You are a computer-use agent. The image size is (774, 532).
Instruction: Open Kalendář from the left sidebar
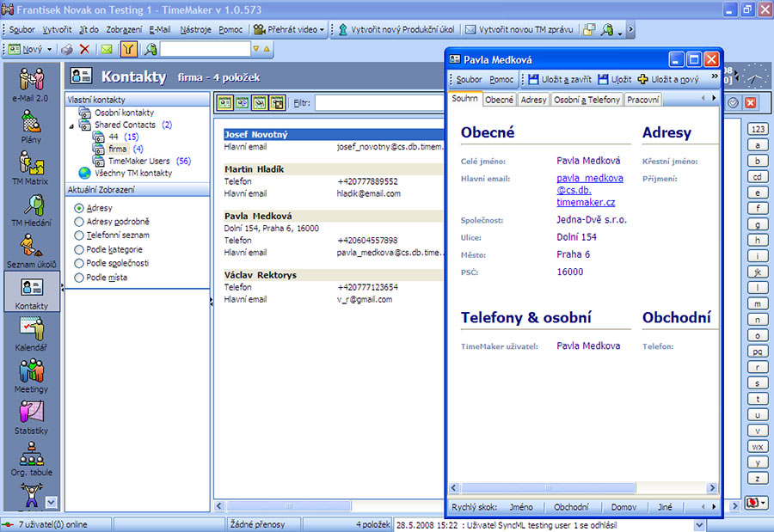[x=31, y=332]
